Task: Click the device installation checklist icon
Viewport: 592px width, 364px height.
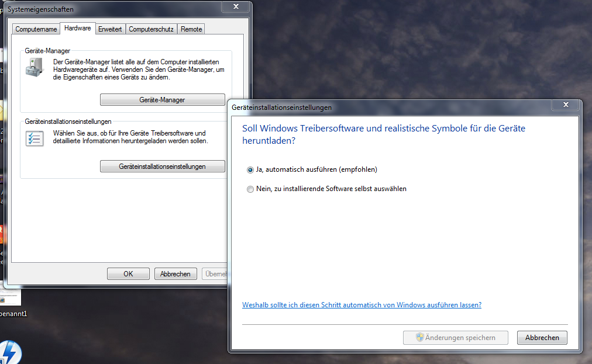Action: [35, 138]
